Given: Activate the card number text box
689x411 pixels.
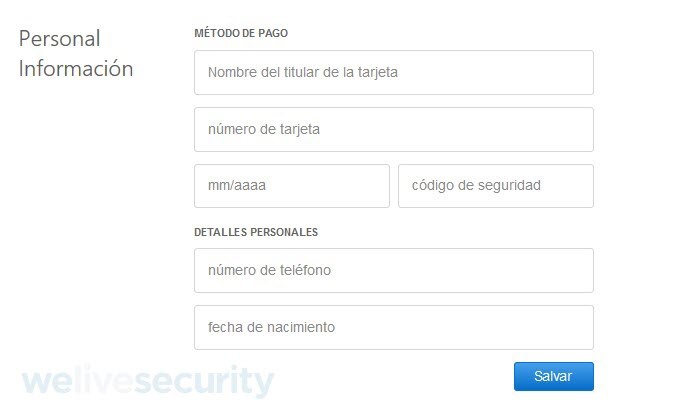Looking at the screenshot, I should (393, 130).
